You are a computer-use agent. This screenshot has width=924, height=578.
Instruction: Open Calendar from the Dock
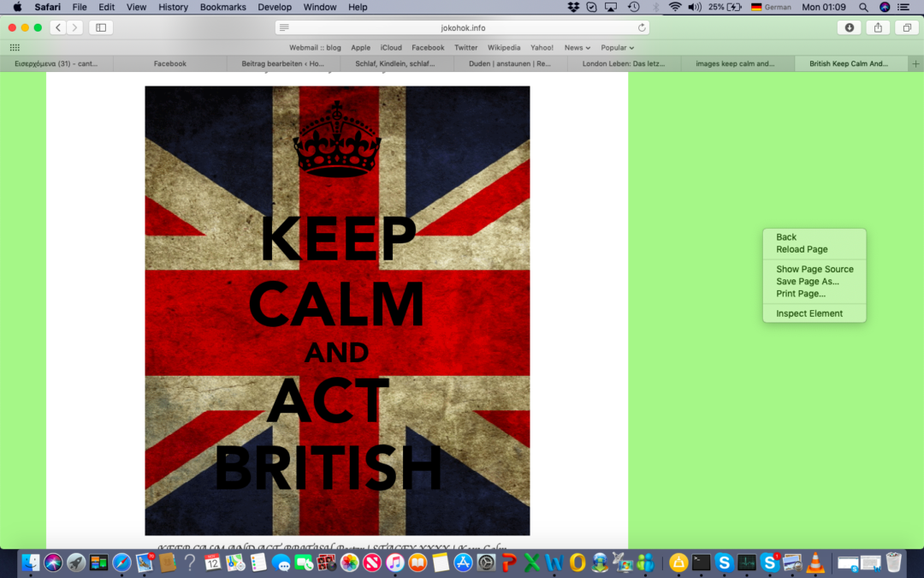point(212,562)
